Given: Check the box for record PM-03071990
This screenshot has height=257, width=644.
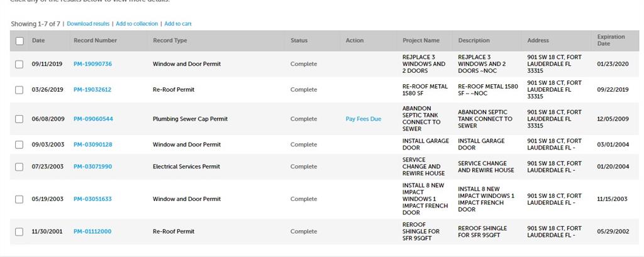Looking at the screenshot, I should tap(19, 167).
